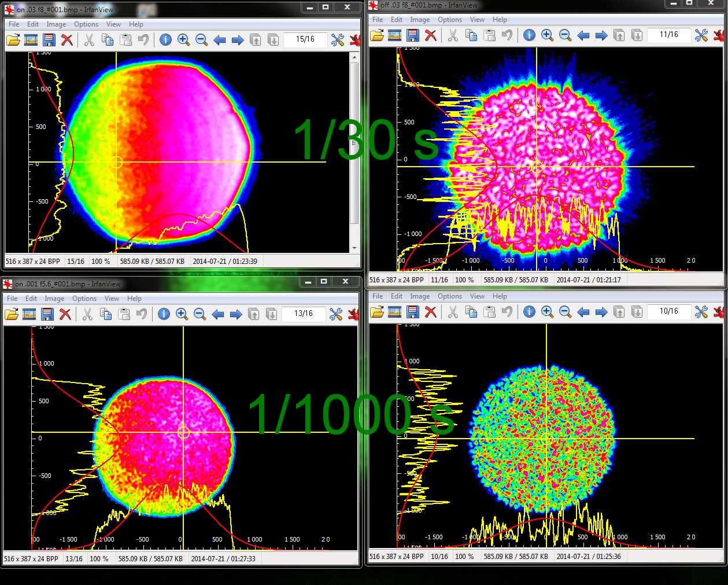
Task: Open Help menu in the 10/16 window
Action: click(x=500, y=296)
